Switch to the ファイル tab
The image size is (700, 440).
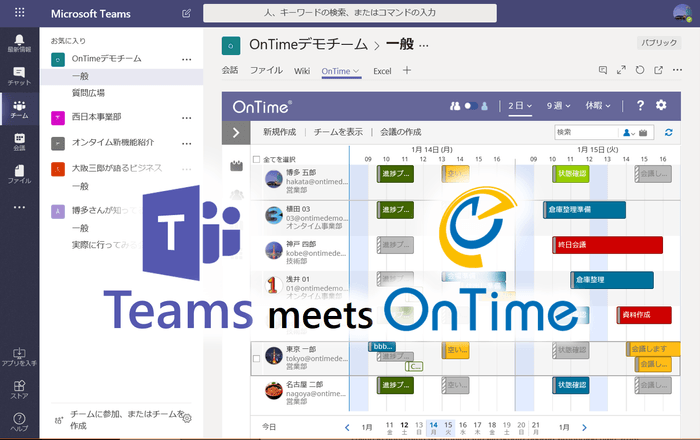tap(265, 71)
